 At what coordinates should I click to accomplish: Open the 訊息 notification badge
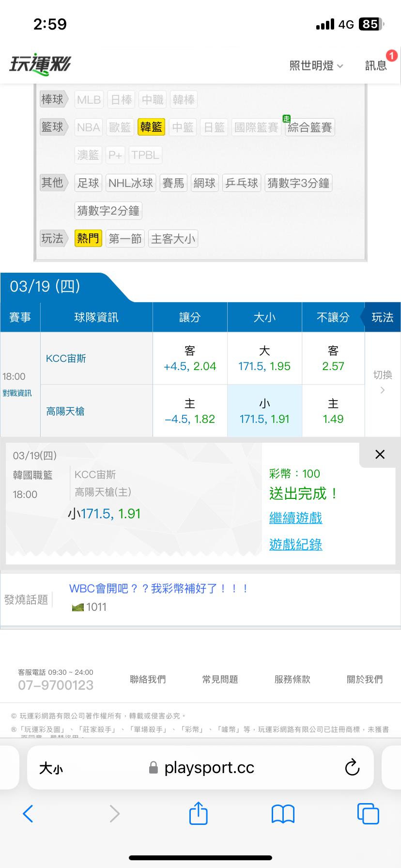391,56
